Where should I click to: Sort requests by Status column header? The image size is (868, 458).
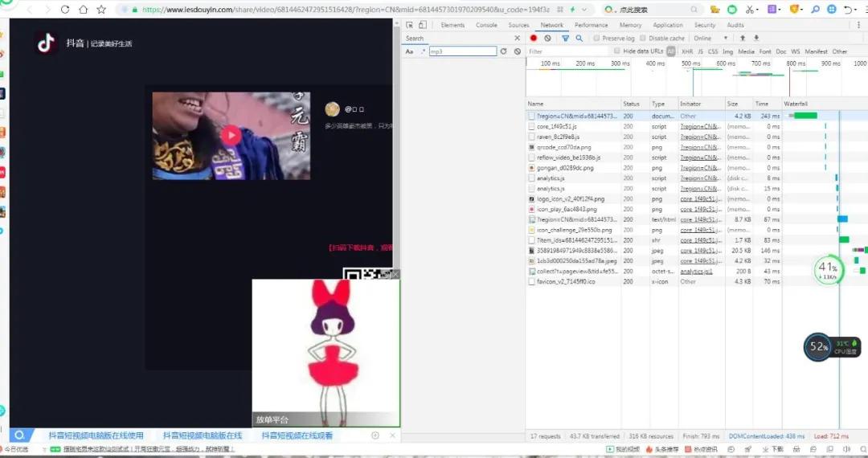point(636,104)
